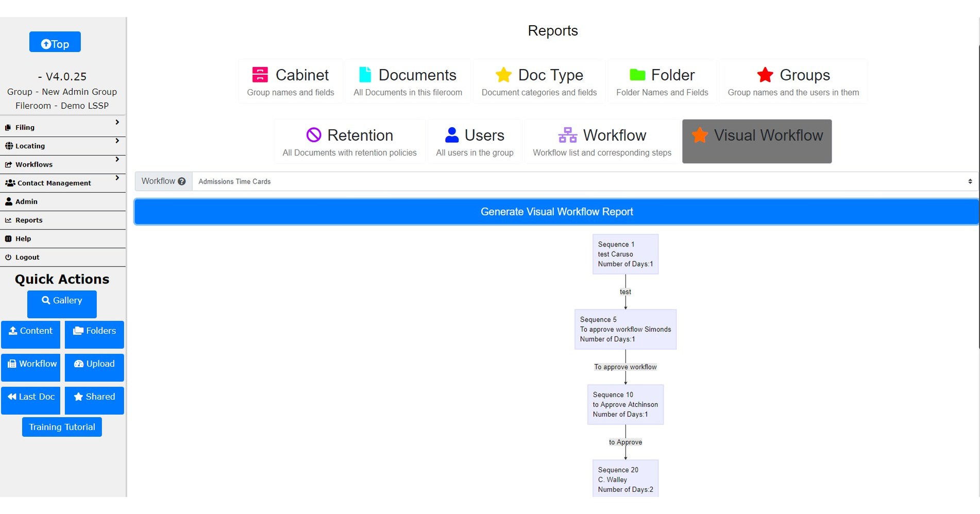Viewport: 980px width, 514px height.
Task: Click the version V4.0.25 text
Action: [x=62, y=77]
